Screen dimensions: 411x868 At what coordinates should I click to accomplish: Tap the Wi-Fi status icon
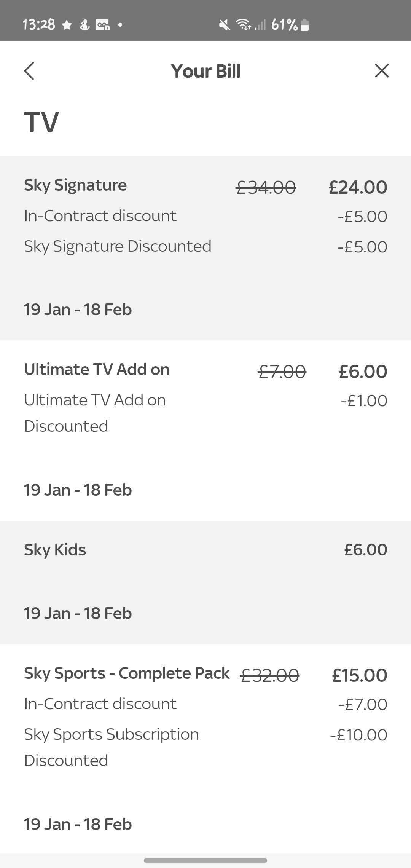[244, 25]
